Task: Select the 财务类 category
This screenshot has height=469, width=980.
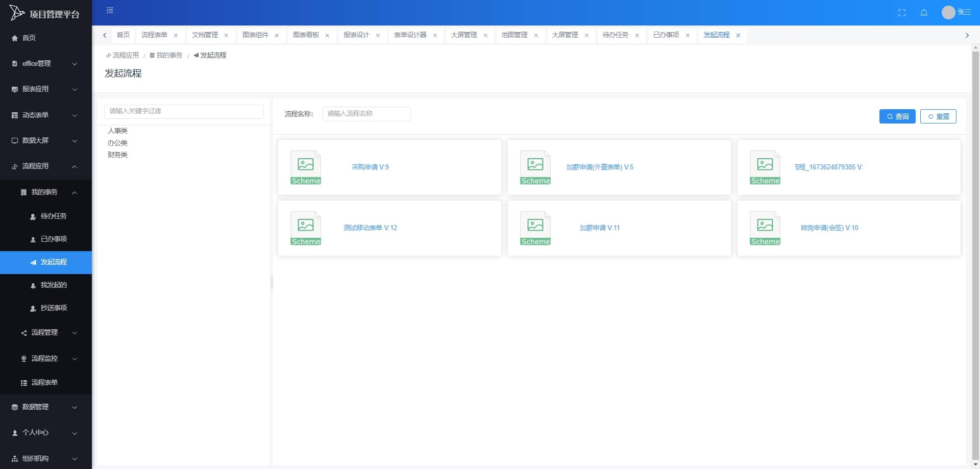Action: (x=117, y=155)
